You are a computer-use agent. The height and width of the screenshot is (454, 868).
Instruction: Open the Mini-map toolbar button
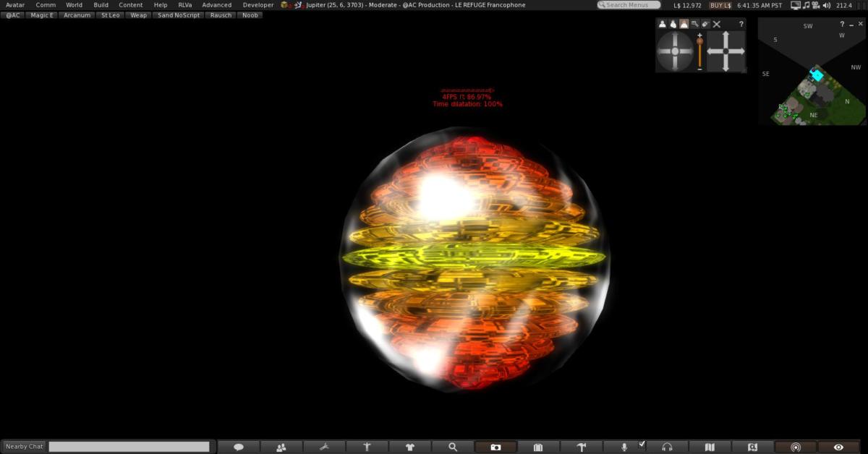pyautogui.click(x=752, y=447)
